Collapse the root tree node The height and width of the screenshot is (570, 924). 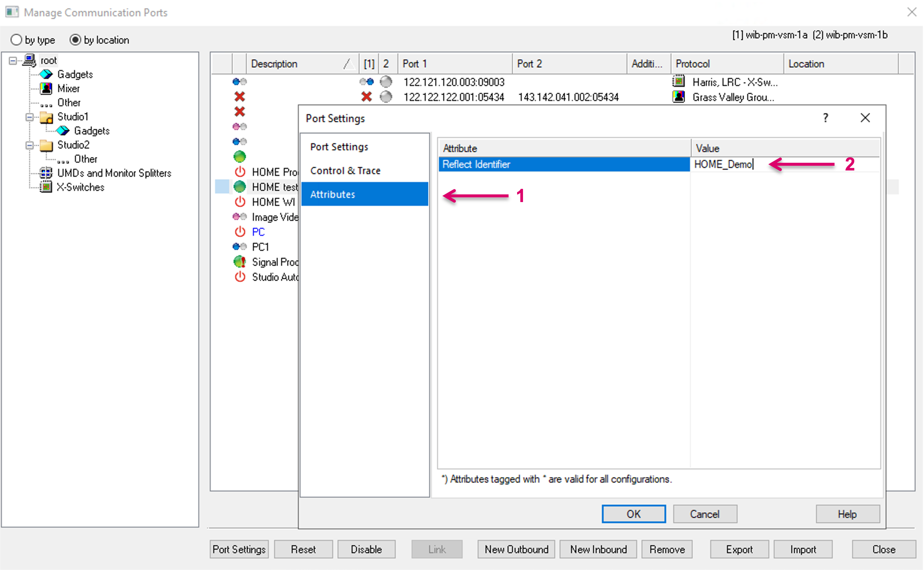pos(13,61)
